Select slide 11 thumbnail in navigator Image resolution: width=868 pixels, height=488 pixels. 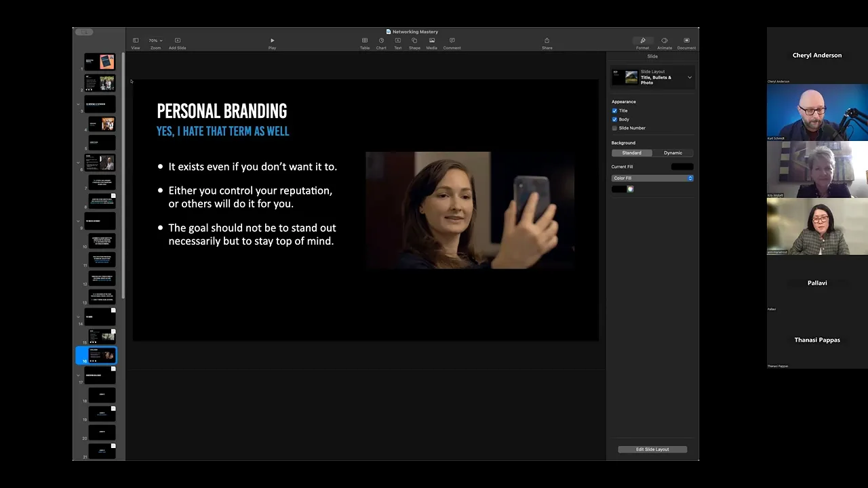(102, 260)
